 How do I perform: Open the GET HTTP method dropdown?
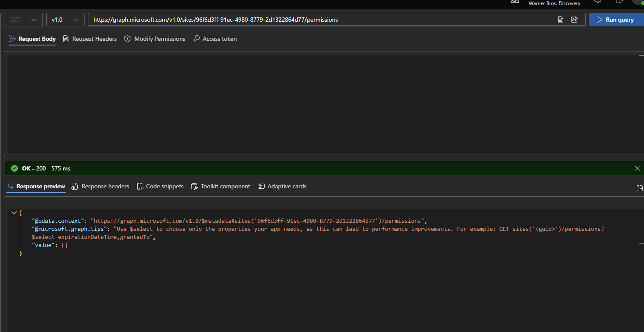coord(24,20)
